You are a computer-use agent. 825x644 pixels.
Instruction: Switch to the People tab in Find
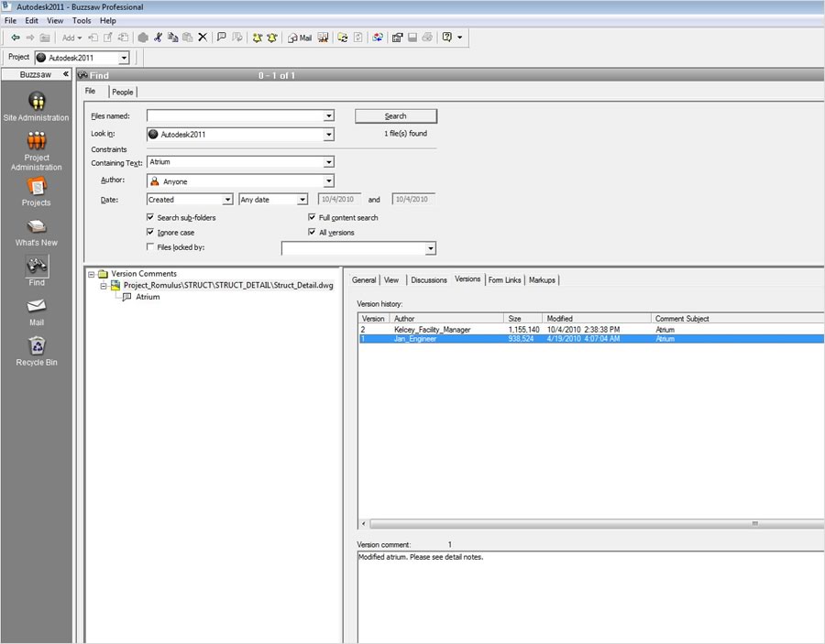(x=123, y=92)
